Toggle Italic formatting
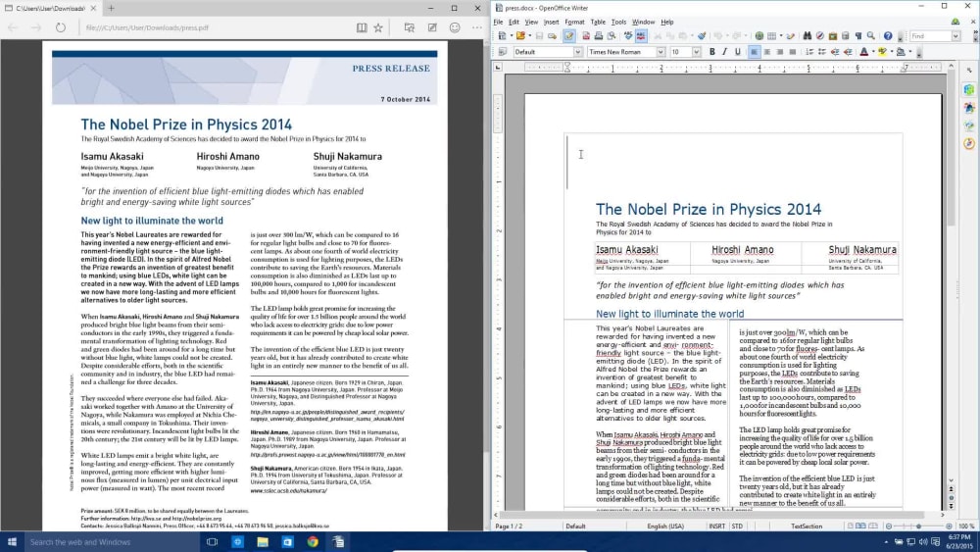Image resolution: width=980 pixels, height=552 pixels. point(724,52)
